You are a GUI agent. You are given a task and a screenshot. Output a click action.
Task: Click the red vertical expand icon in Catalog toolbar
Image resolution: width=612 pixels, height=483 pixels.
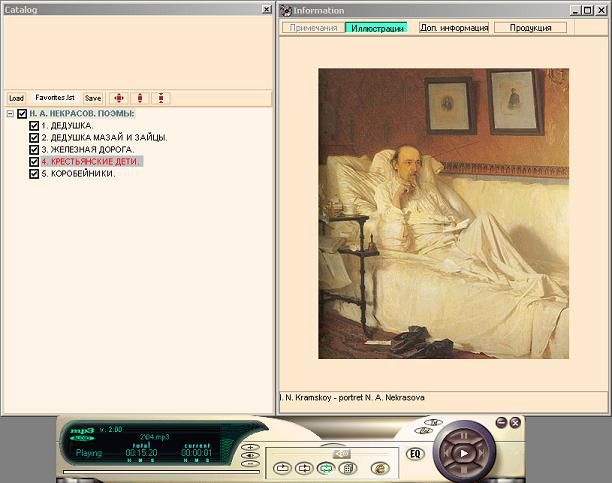tap(141, 98)
